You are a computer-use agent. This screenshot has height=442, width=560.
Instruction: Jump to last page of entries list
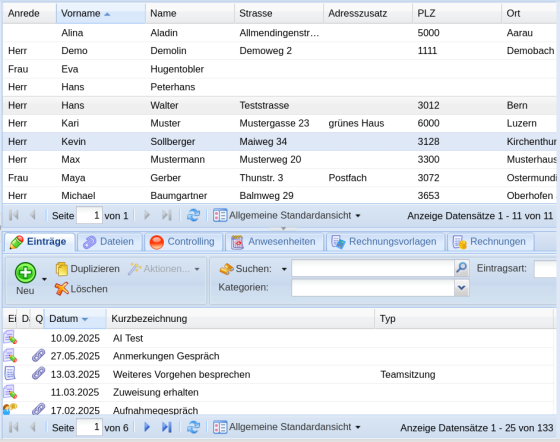166,427
